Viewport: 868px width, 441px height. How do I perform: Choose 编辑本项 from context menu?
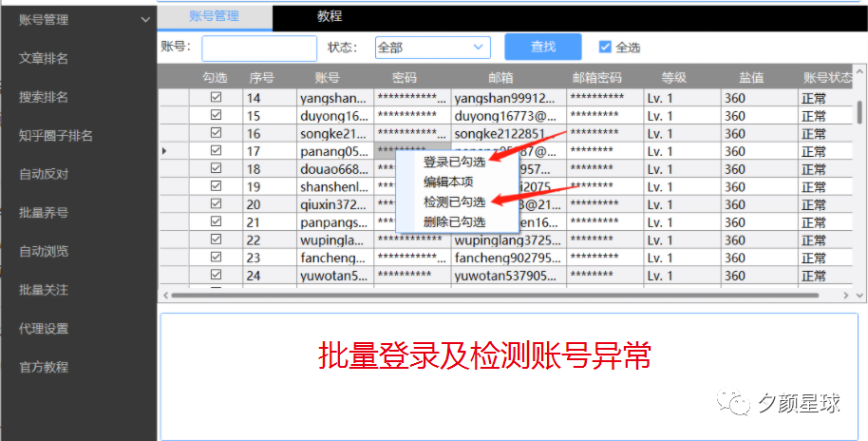click(x=448, y=182)
